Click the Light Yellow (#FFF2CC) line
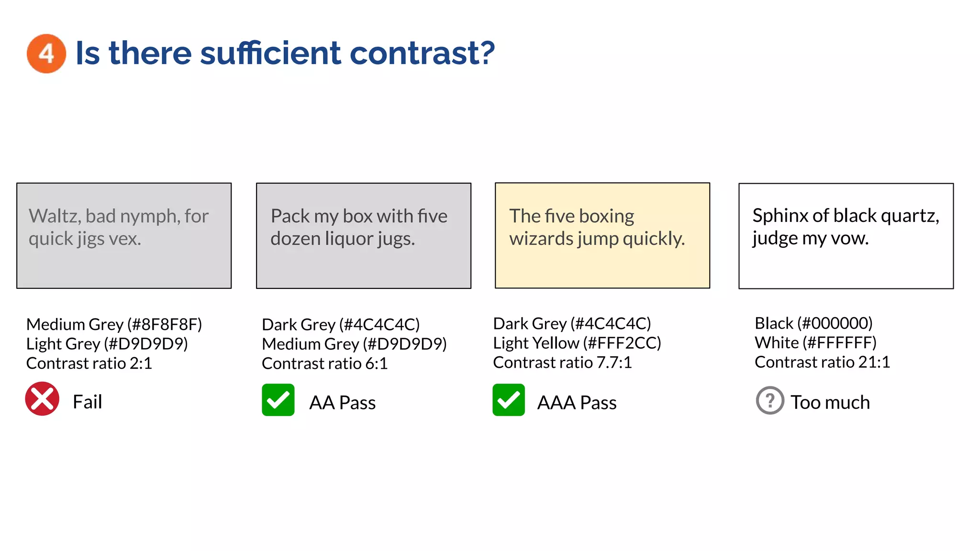 (x=577, y=343)
